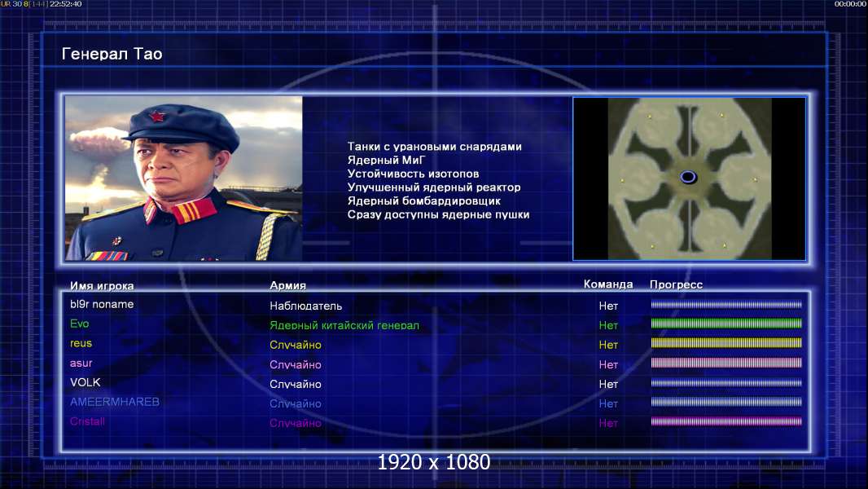868x489 pixels.
Task: Click bl9r noname's team value 'Нет'
Action: [x=608, y=306]
